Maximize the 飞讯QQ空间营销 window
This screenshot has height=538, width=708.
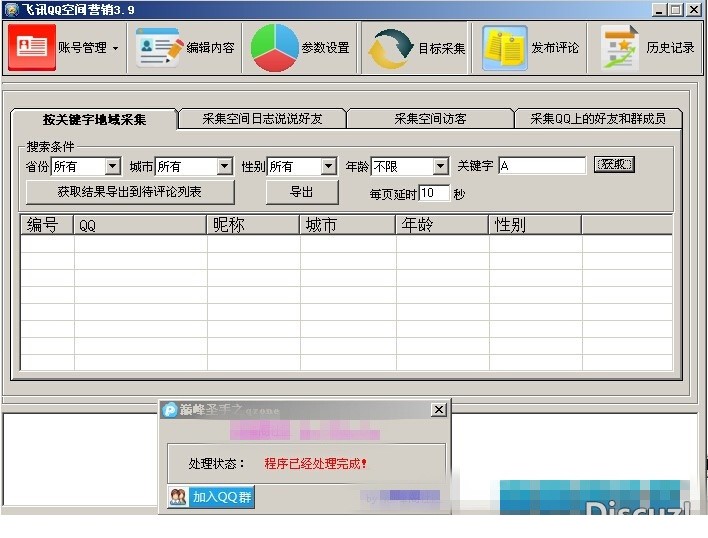pyautogui.click(x=676, y=9)
